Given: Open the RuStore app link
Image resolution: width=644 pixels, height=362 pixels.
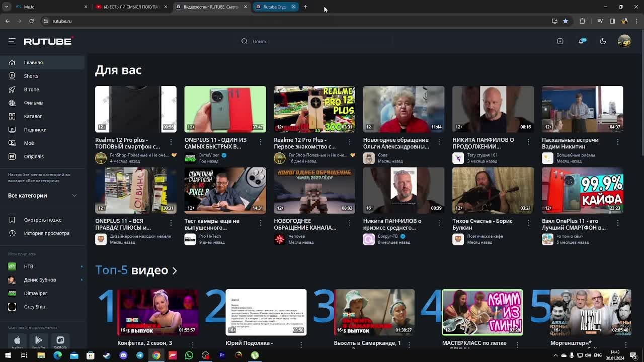Looking at the screenshot, I should click(60, 341).
